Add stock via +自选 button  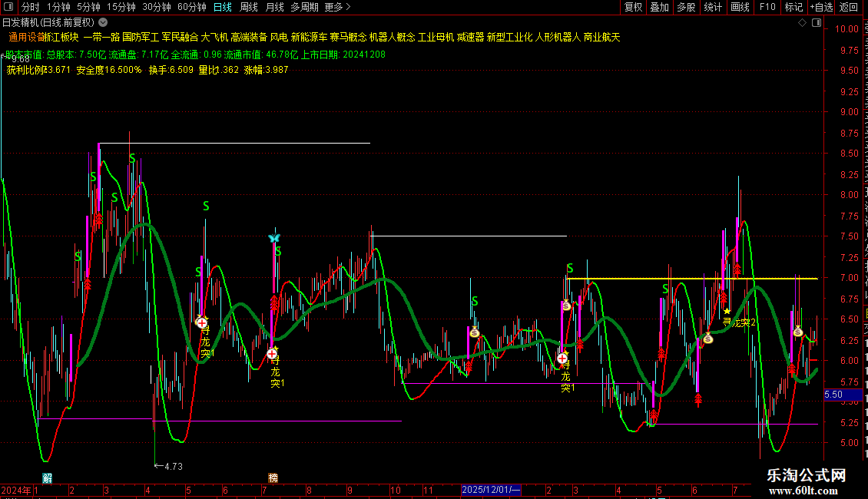821,7
